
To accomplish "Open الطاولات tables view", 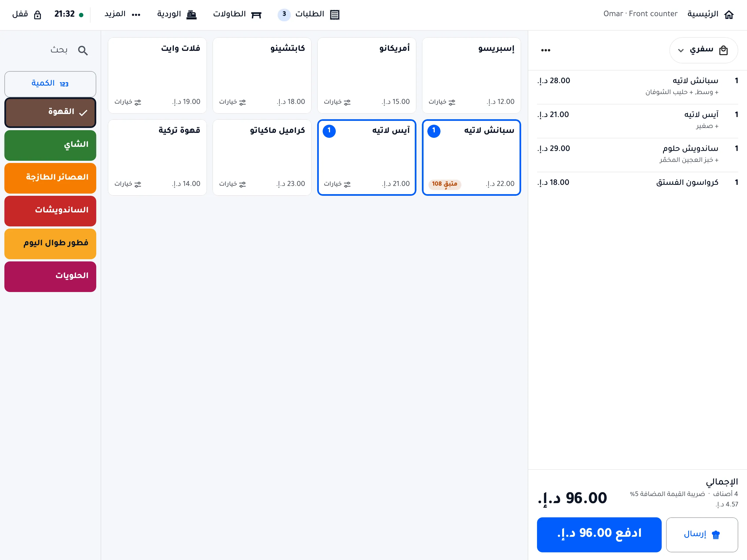I will [237, 14].
